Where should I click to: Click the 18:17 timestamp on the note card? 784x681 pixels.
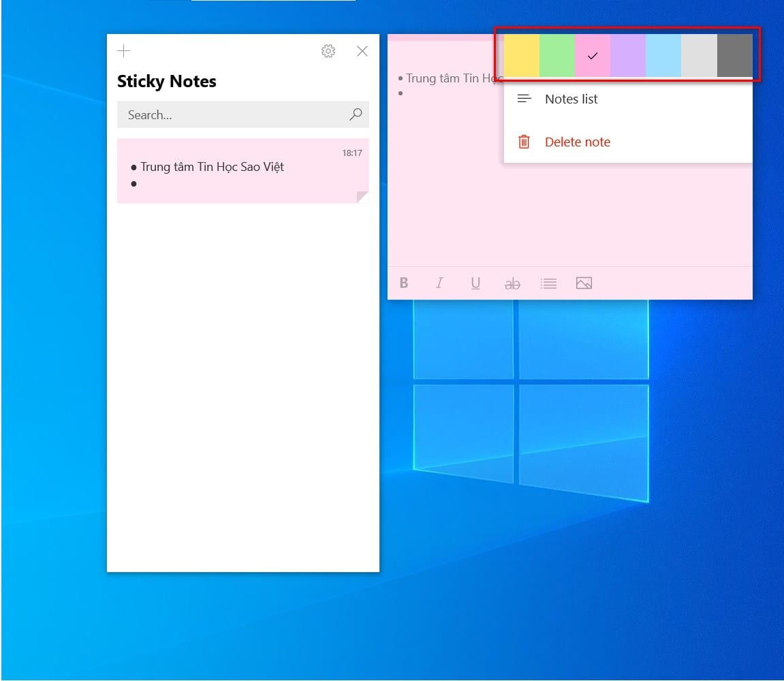(352, 153)
